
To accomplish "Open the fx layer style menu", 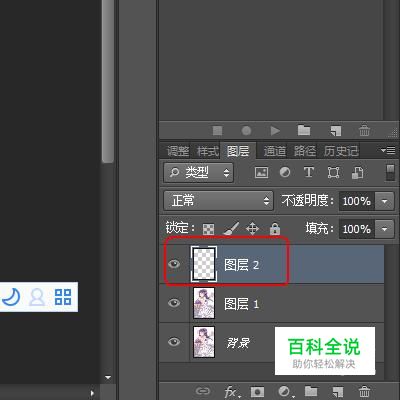I will [x=231, y=392].
